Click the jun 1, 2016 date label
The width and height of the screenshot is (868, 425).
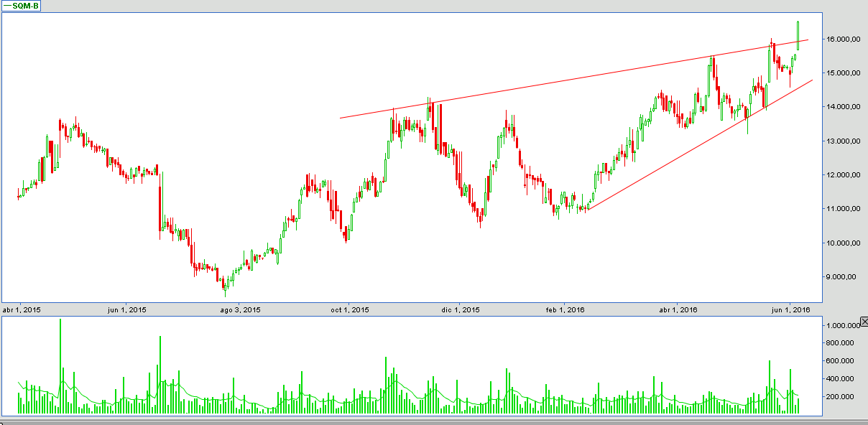pos(791,310)
